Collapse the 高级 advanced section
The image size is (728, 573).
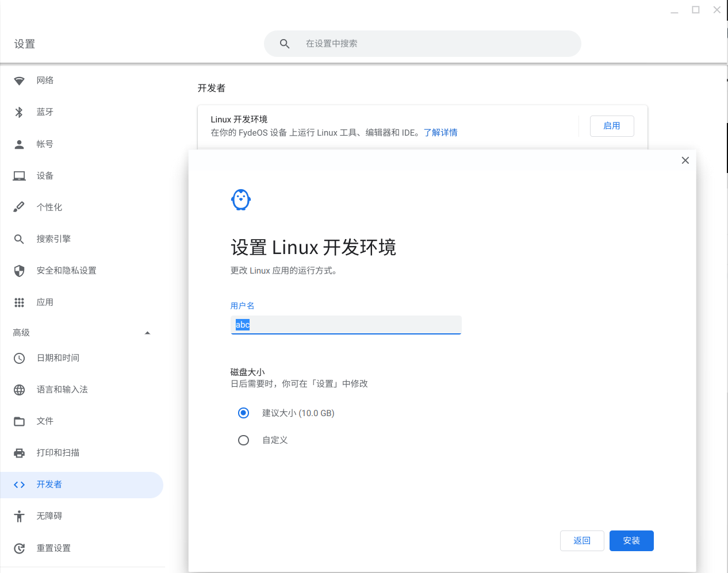pyautogui.click(x=147, y=333)
